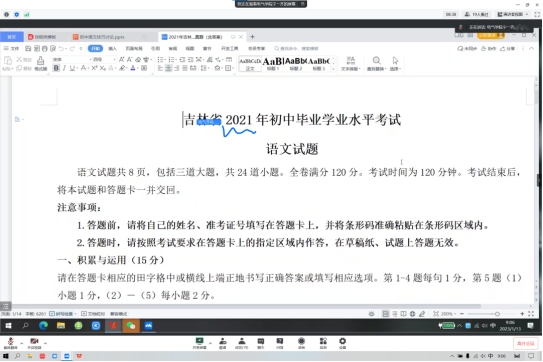The image size is (543, 362).
Task: Click the bulleted list icon
Action: tap(161, 60)
